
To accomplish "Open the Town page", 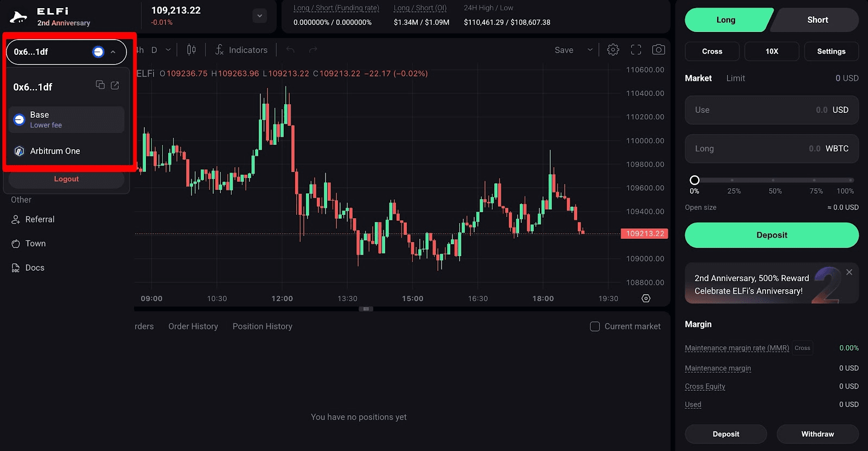I will (29, 244).
